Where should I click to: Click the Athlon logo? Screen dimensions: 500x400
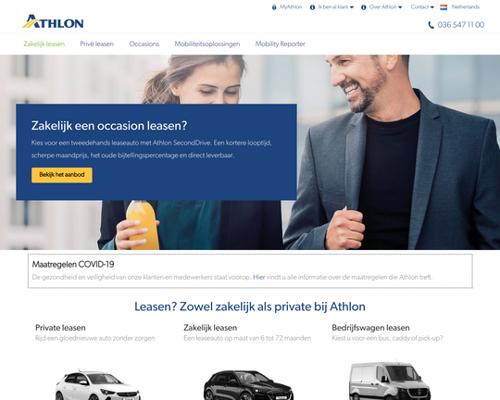[53, 22]
